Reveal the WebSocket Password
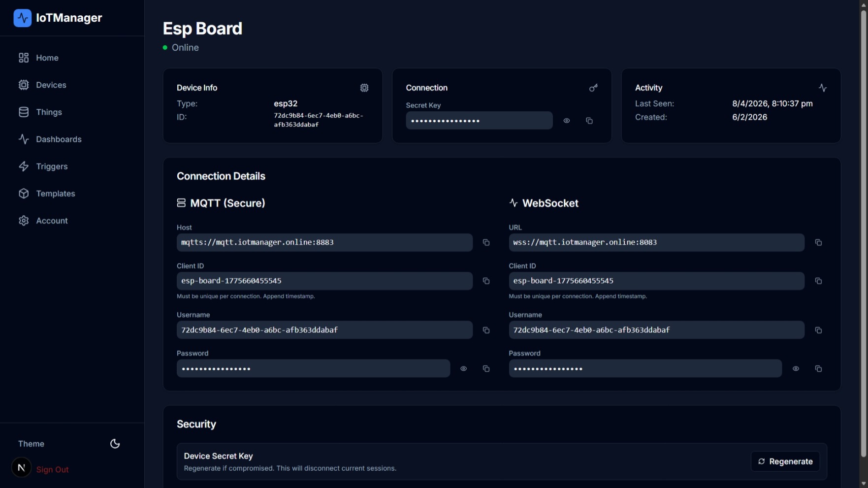 (796, 368)
